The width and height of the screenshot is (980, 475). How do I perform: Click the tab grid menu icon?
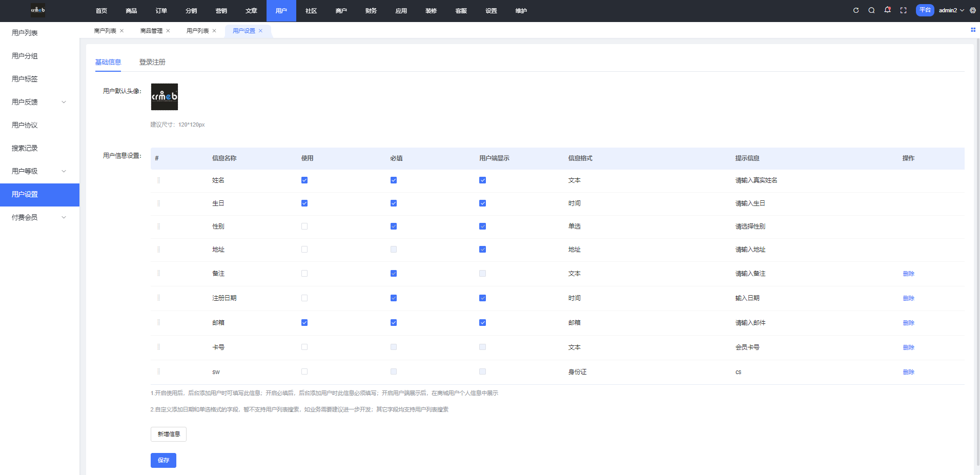973,30
